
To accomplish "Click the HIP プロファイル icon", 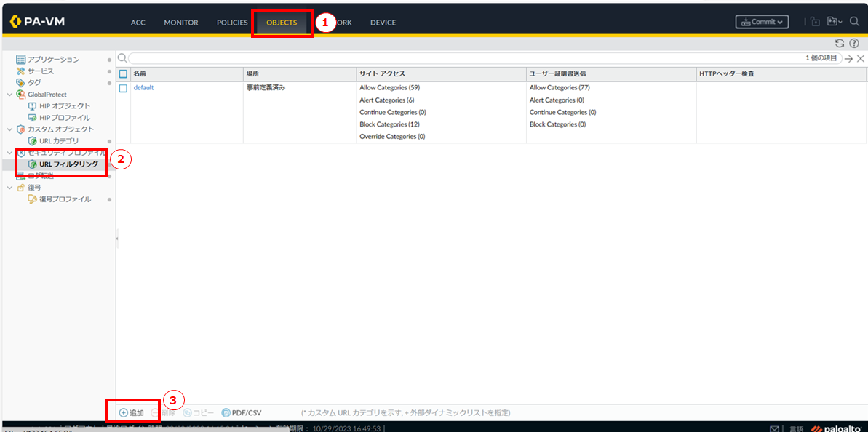I will 32,117.
